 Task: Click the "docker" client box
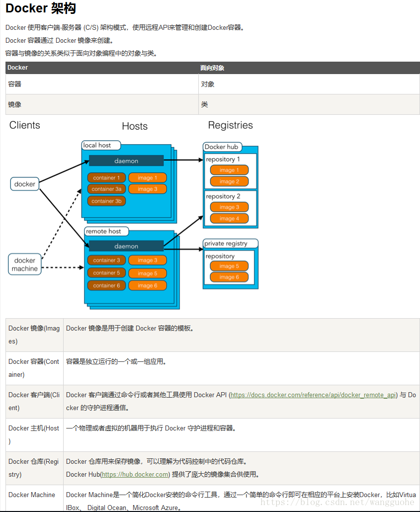(25, 184)
